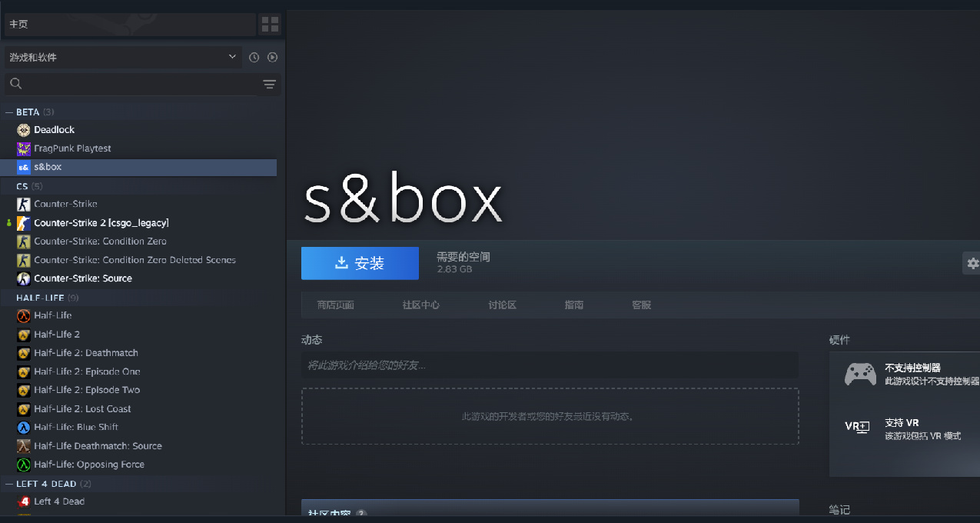This screenshot has height=523, width=980.
Task: Click Half-Life 2: Deathmatch icon
Action: (x=24, y=353)
